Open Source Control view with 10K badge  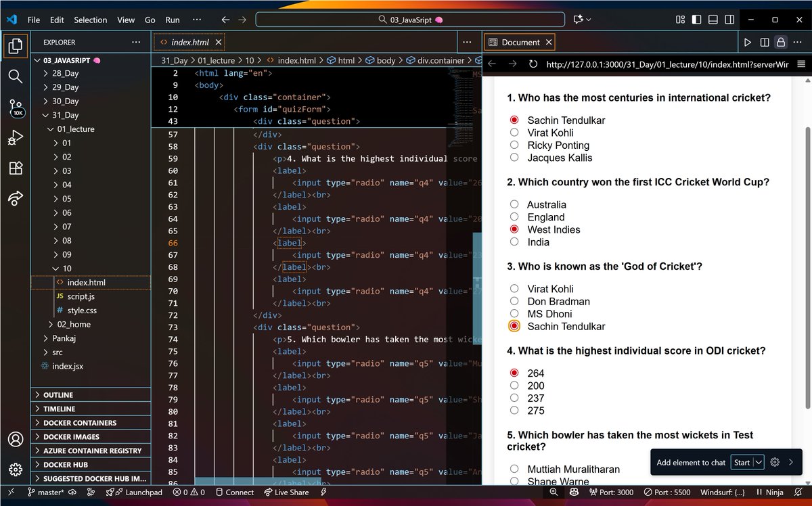tap(16, 108)
